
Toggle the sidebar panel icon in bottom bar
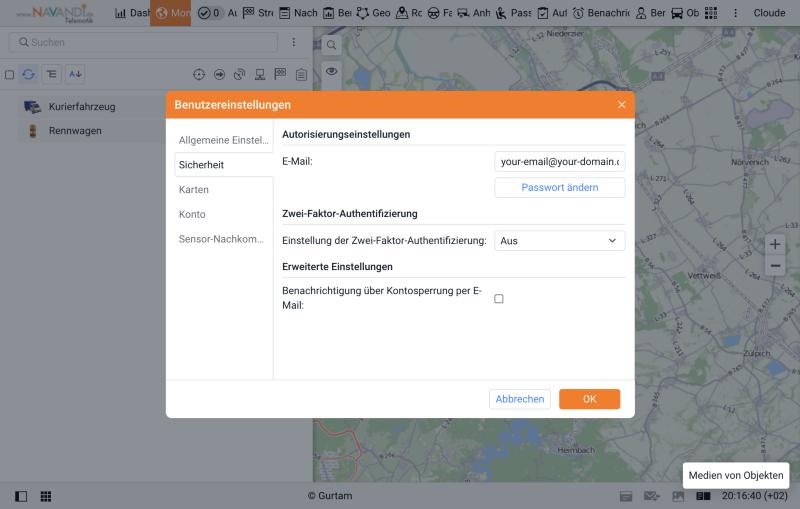[21, 496]
